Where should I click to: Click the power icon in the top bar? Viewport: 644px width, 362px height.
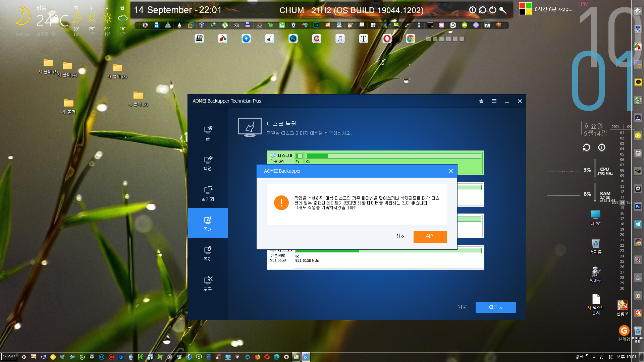492,10
